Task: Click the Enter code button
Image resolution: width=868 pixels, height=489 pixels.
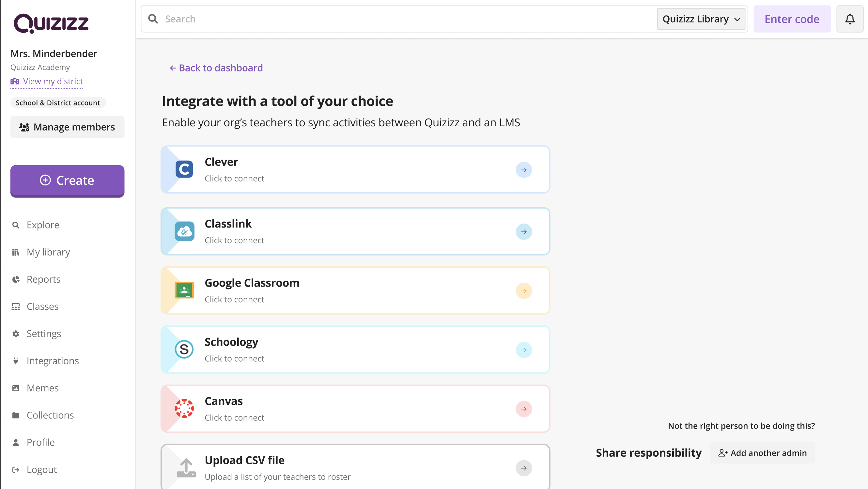Action: click(792, 19)
